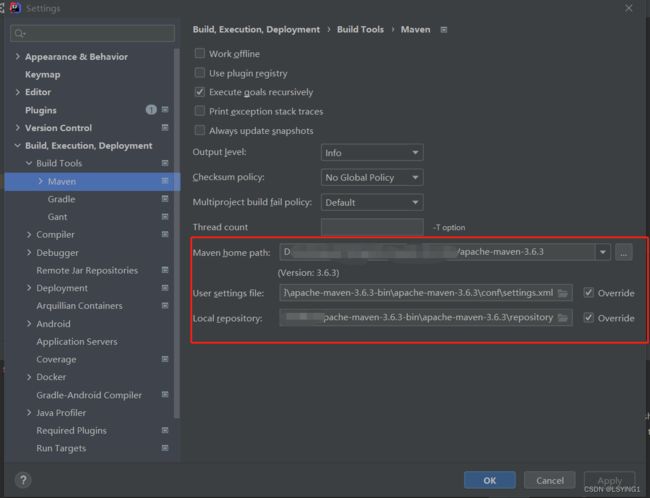Collapse the Build Tools node

tap(29, 163)
